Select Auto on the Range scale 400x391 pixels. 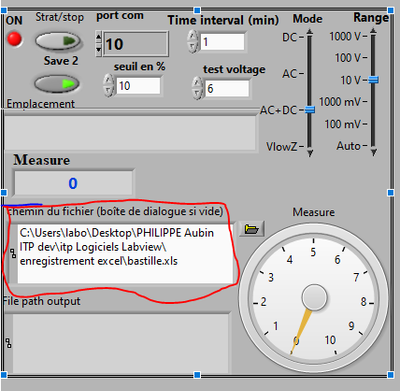[348, 146]
